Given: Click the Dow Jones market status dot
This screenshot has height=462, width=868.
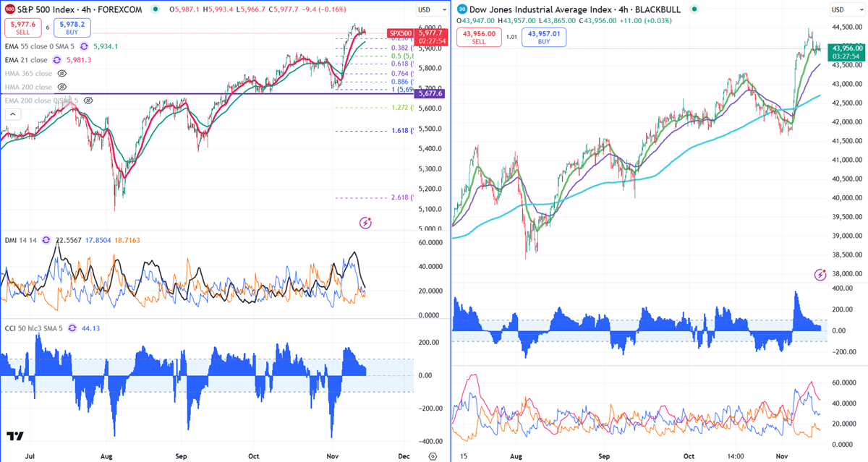Looking at the screenshot, I should [694, 10].
